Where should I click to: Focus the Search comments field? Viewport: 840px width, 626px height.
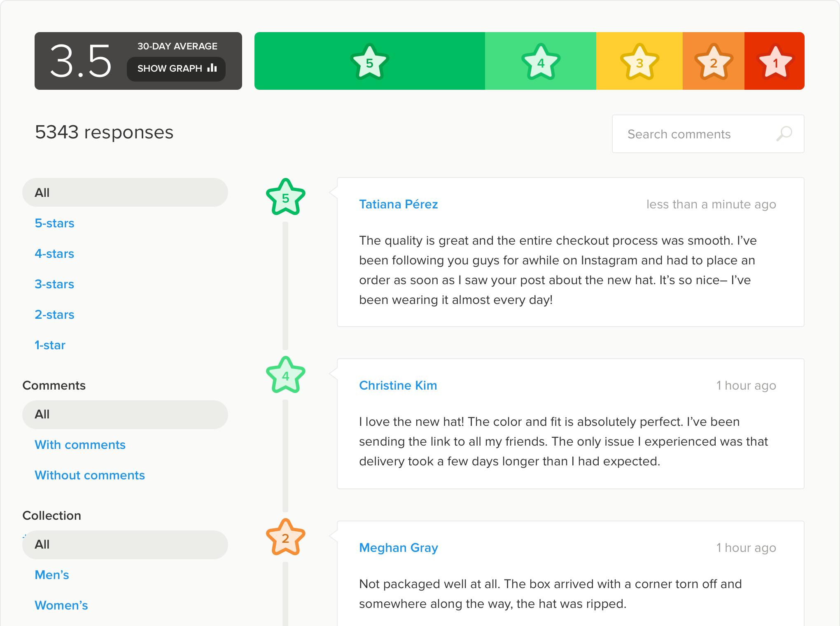pos(708,134)
